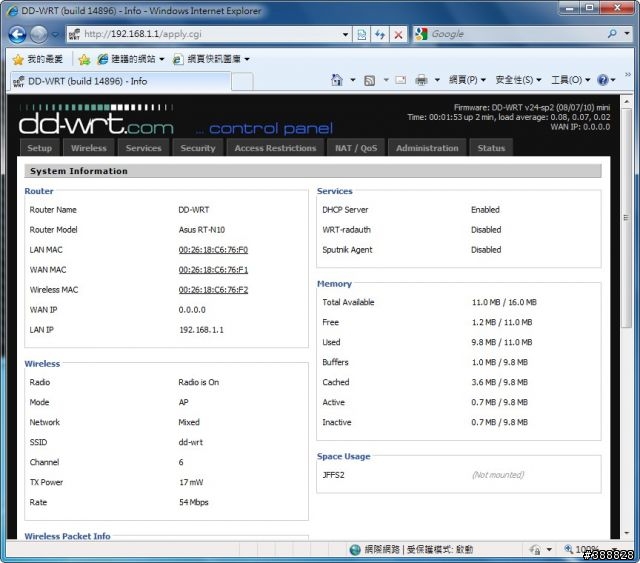Click the Internet Explorer icon in title bar
This screenshot has height=563, width=640.
[13, 11]
